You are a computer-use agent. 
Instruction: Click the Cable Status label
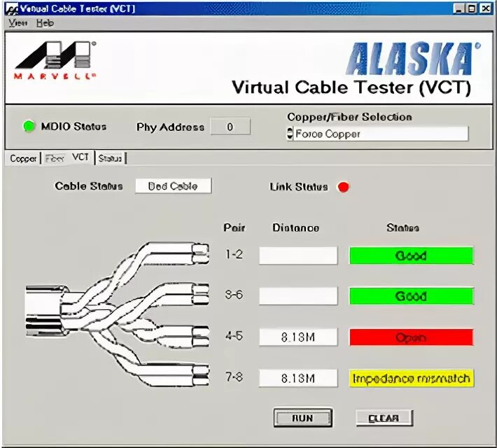[89, 185]
